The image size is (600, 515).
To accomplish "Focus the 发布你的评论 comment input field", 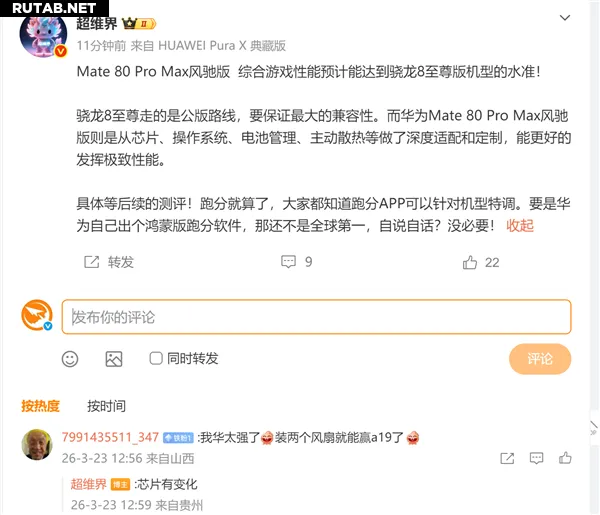I will click(x=316, y=317).
